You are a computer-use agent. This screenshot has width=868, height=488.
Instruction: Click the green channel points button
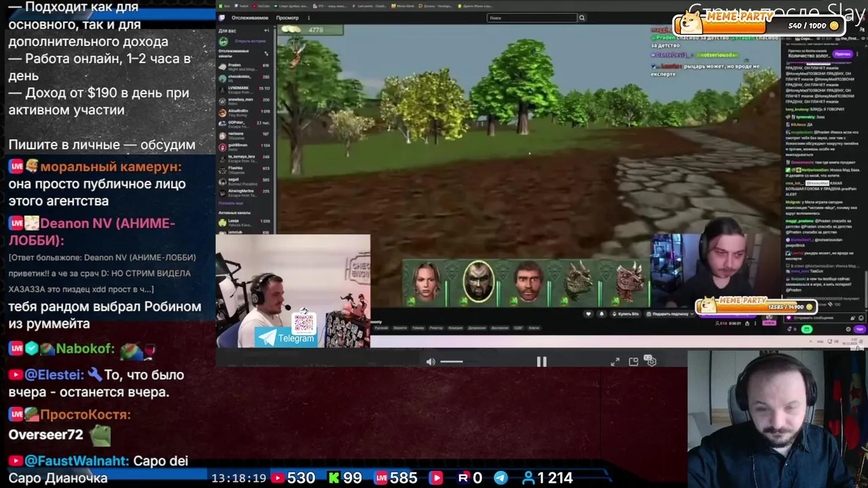(806, 329)
